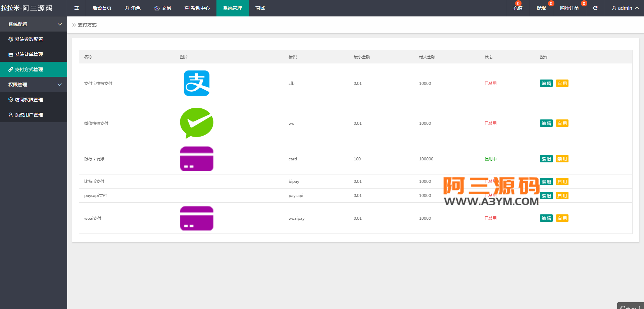644x309 pixels.
Task: Enable 微信快捷支付 with the 启用 button
Action: coord(562,123)
